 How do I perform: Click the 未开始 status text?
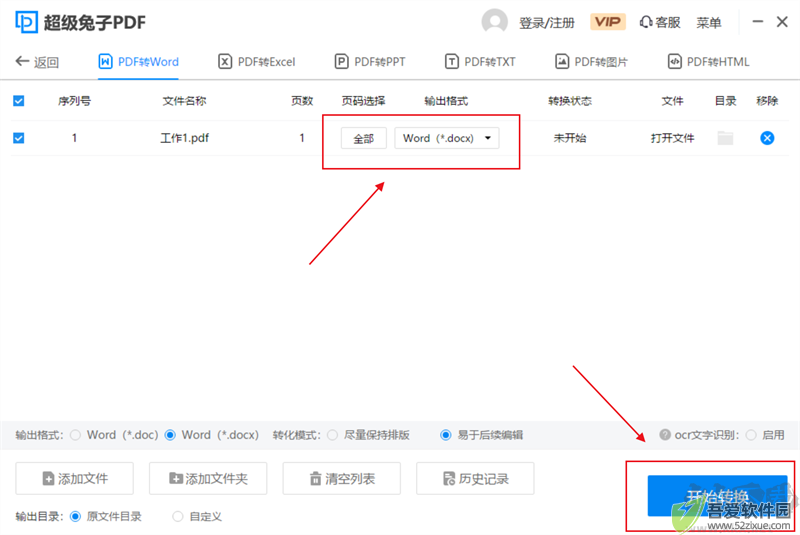570,138
